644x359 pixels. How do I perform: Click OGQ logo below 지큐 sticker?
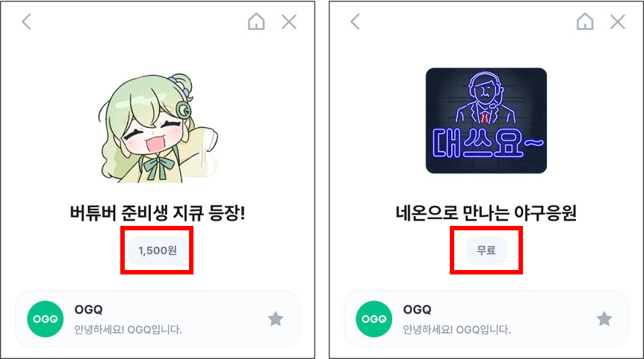click(x=45, y=319)
